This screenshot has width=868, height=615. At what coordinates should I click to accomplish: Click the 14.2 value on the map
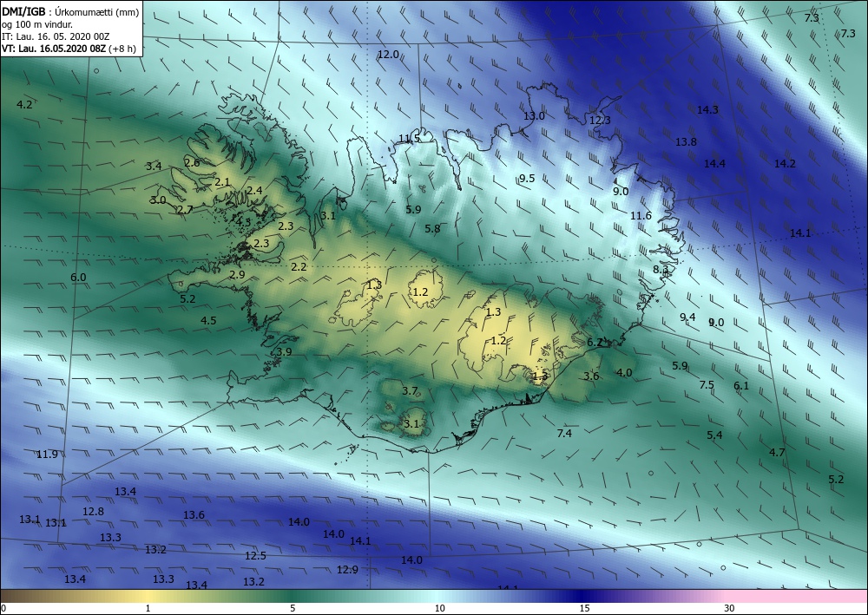(785, 163)
